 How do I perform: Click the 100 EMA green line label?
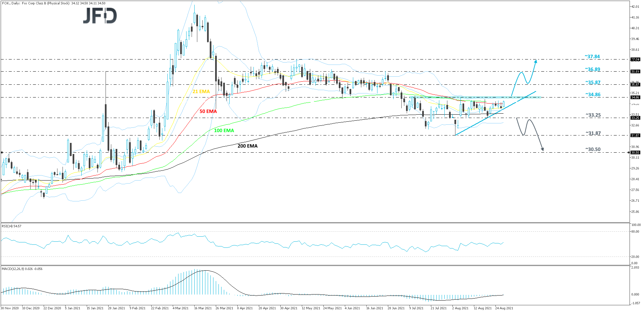point(224,130)
